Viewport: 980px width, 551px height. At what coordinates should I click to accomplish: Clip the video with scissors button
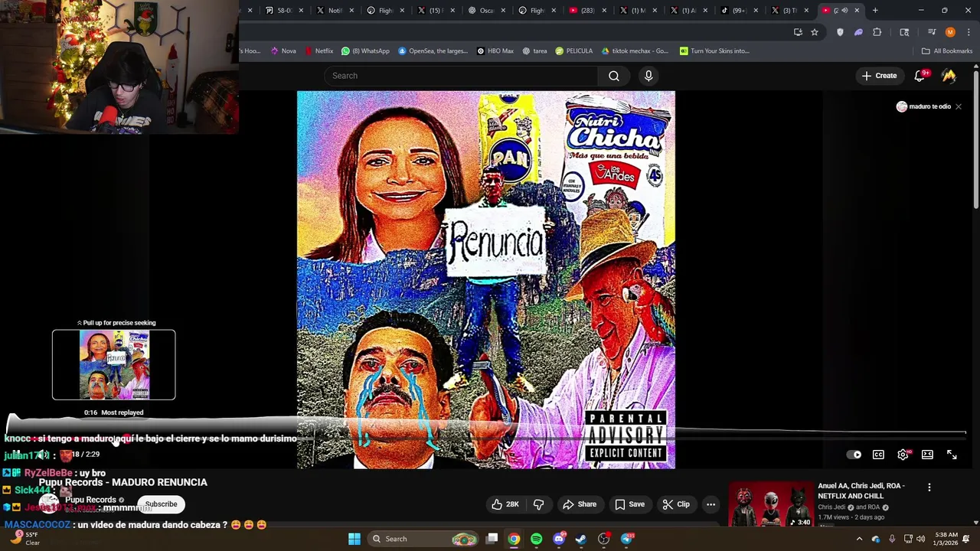point(676,504)
